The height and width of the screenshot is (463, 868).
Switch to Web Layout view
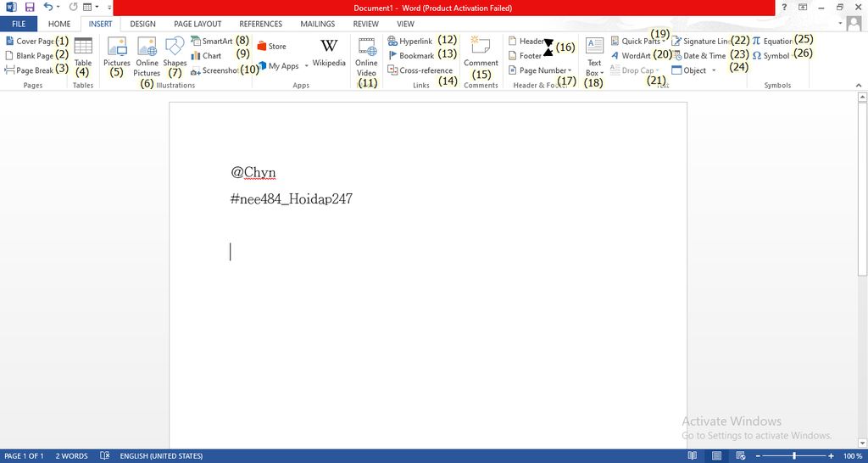pos(741,456)
